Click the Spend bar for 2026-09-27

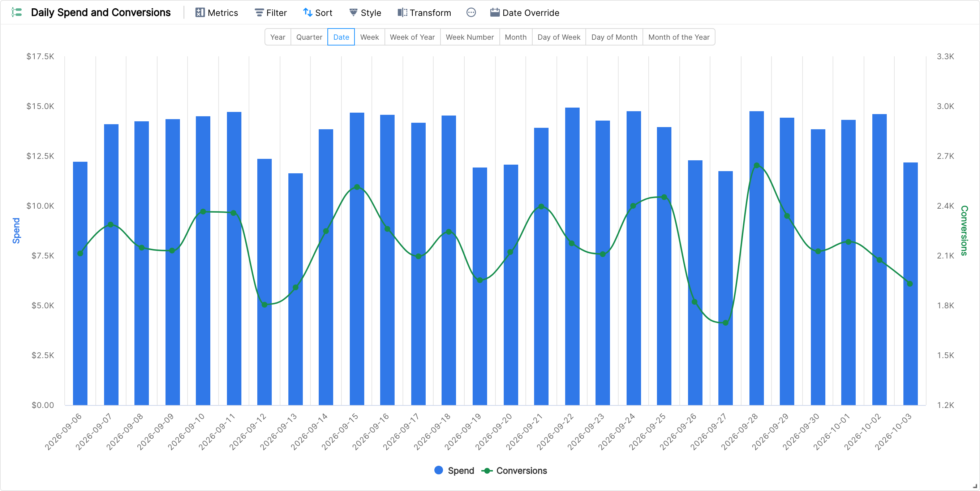click(x=726, y=288)
